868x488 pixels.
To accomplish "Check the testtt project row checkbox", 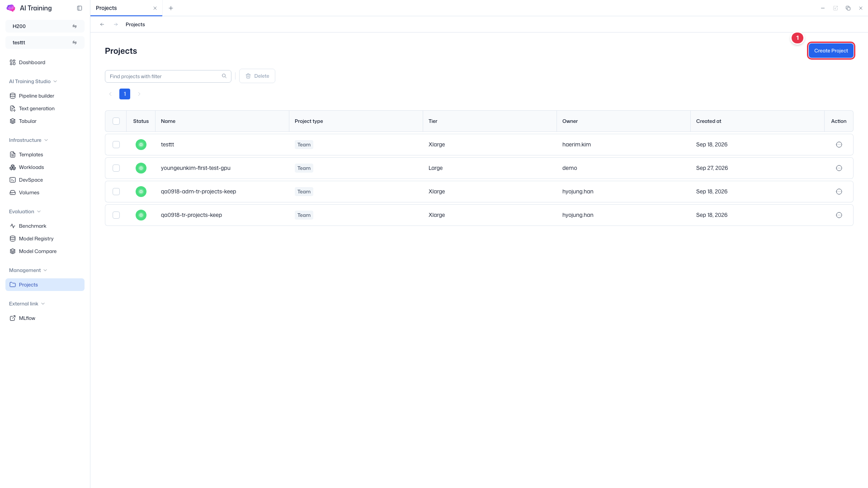I will (x=116, y=145).
